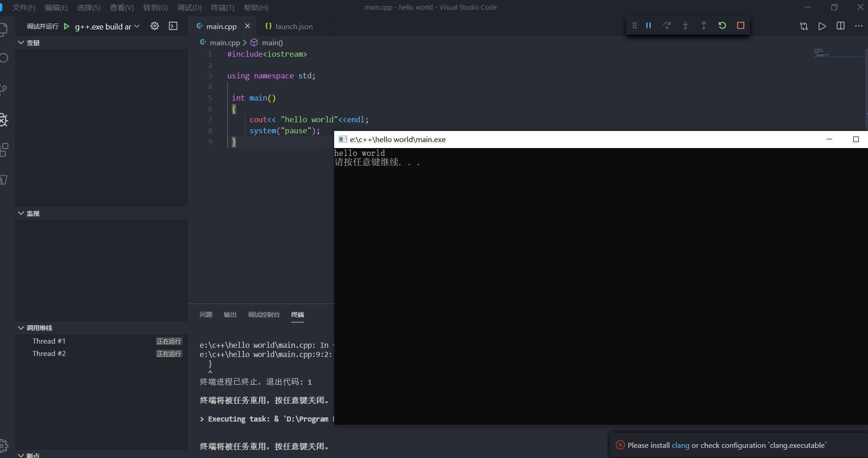Open the compare changes icon in editor toolbar

[804, 26]
